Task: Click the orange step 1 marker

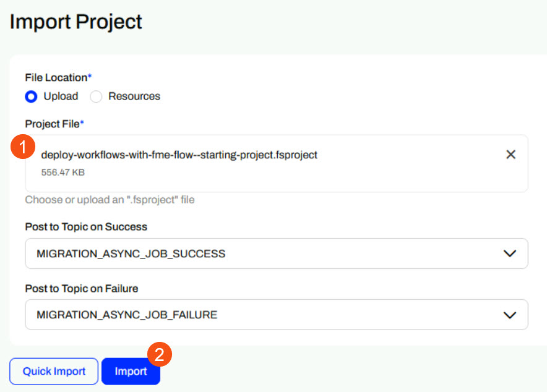Action: [22, 148]
